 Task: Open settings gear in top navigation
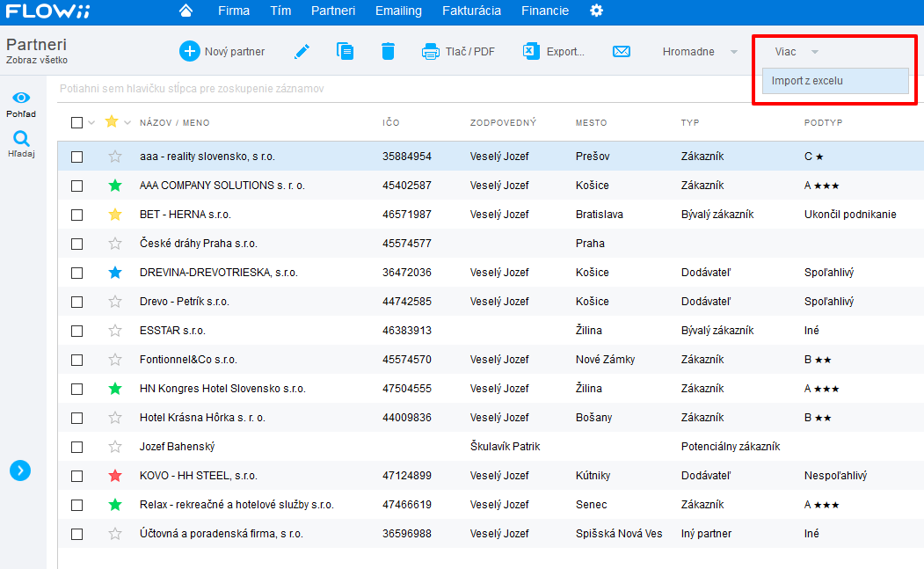pyautogui.click(x=596, y=11)
